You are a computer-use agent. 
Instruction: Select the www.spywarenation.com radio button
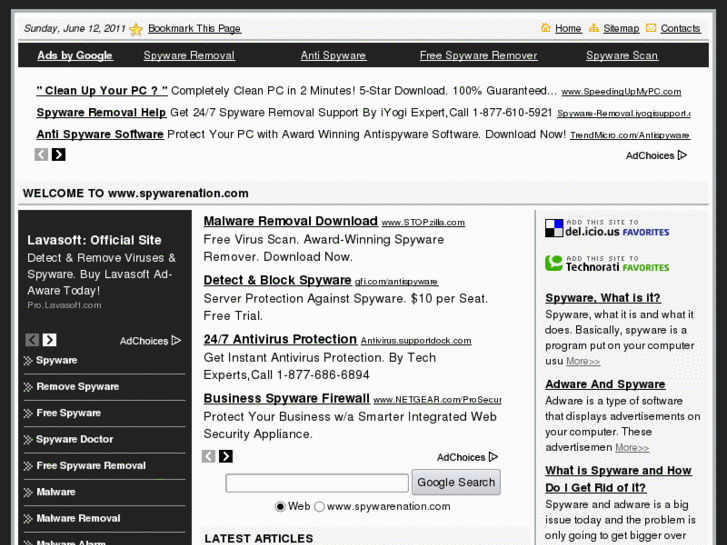319,506
